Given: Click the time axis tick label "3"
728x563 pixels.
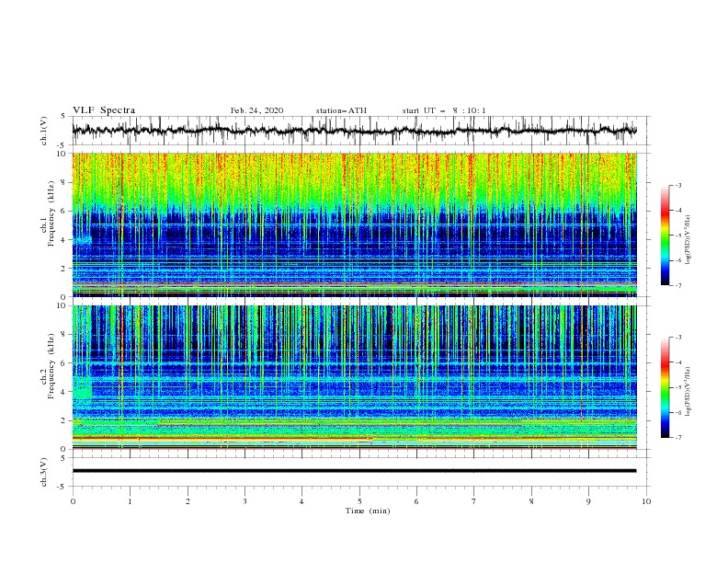Looking at the screenshot, I should coord(245,501).
